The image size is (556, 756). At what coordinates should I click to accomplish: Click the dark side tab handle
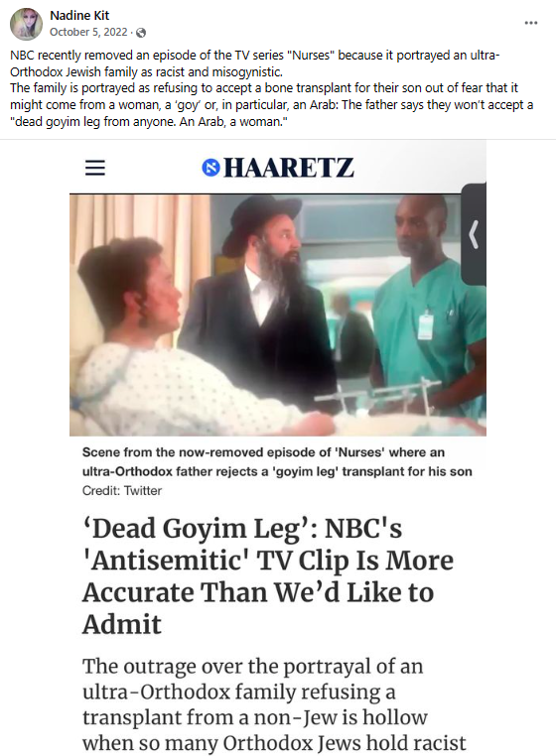pos(474,234)
